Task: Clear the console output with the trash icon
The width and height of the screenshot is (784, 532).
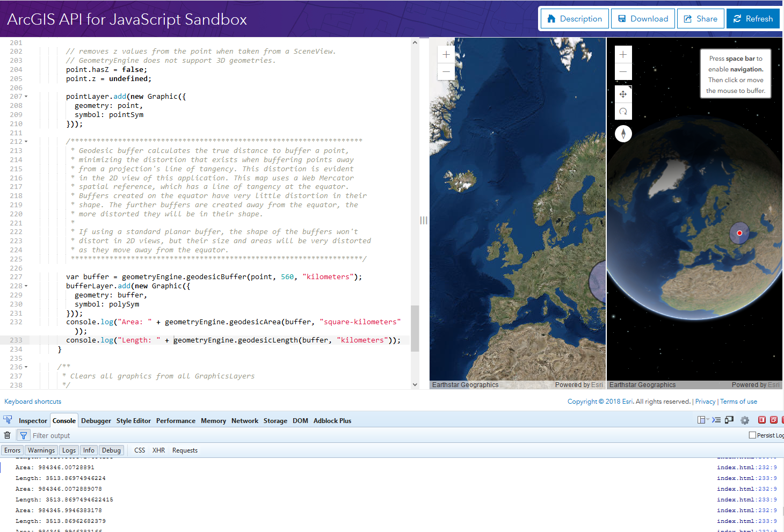Action: 8,435
